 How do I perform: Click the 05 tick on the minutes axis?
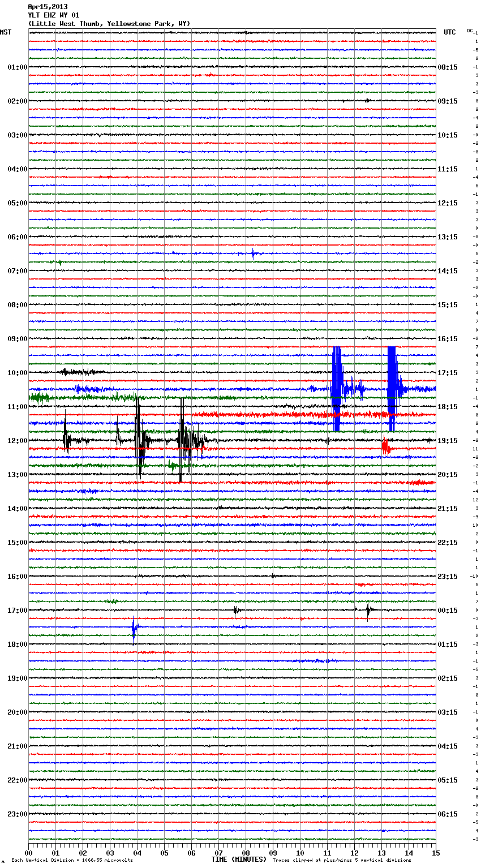point(164,853)
